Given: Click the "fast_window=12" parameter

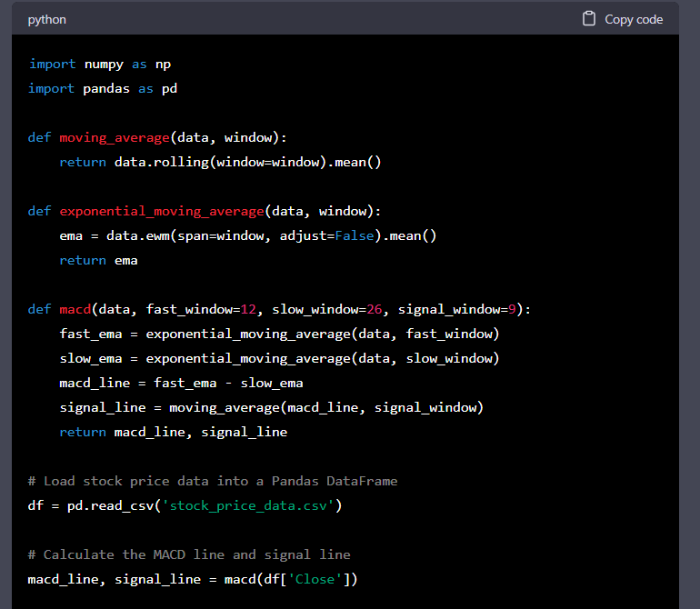Looking at the screenshot, I should pos(201,309).
